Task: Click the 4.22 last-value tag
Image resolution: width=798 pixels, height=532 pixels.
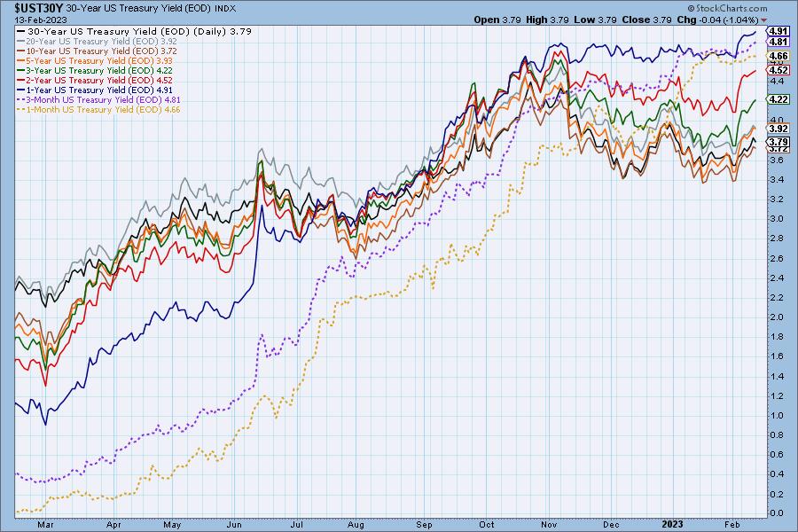Action: coord(779,99)
